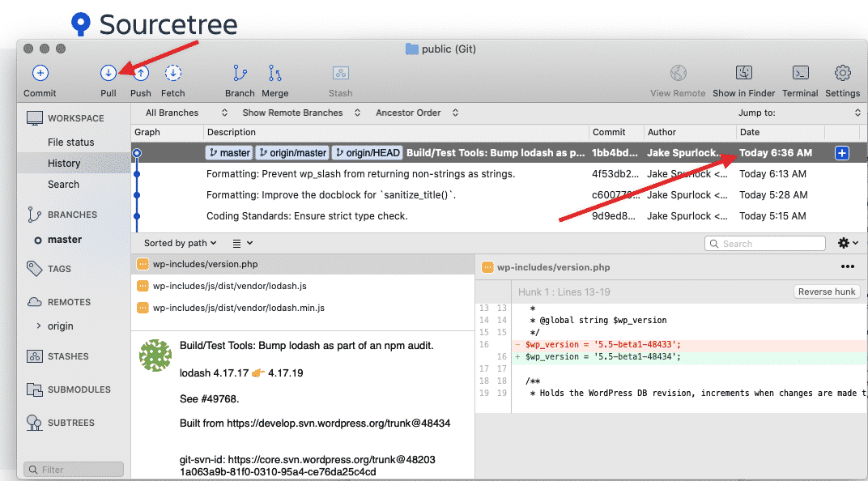Create a branch via Branch icon

coord(240,73)
